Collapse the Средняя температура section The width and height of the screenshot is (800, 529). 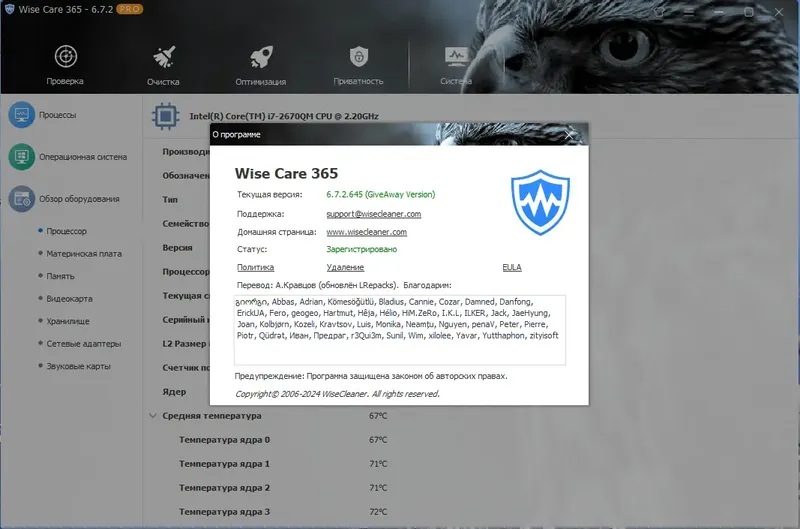(153, 416)
